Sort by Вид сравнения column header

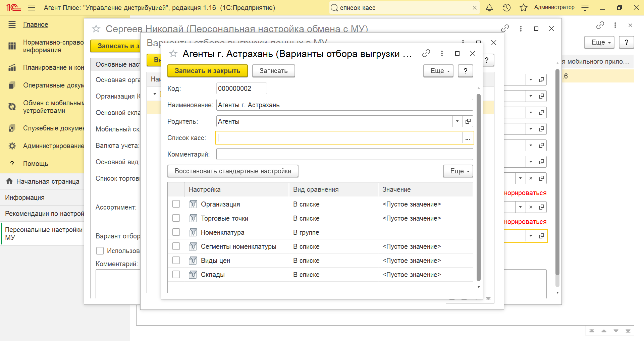pyautogui.click(x=333, y=189)
